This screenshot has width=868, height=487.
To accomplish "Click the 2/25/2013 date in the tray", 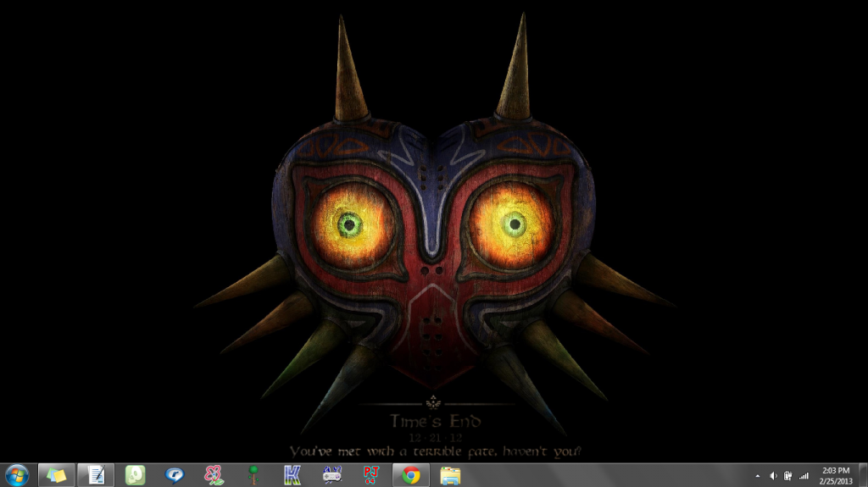I will coord(836,481).
